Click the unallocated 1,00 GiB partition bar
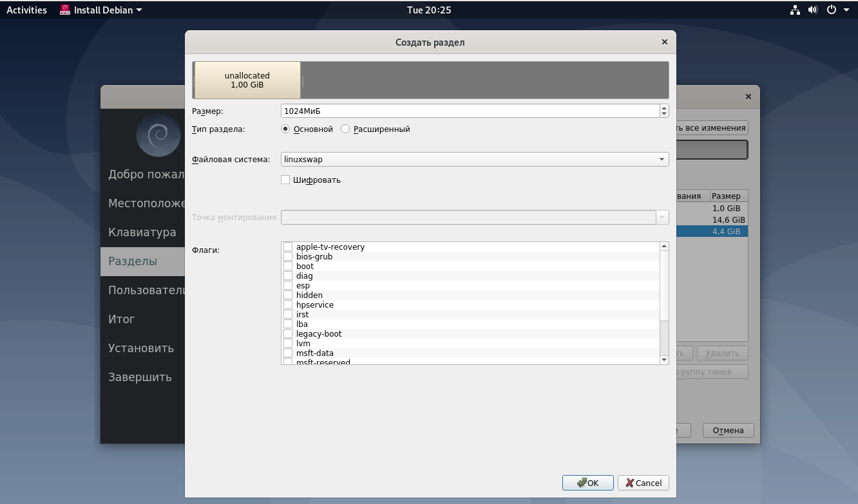Viewport: 858px width, 504px height. (247, 80)
